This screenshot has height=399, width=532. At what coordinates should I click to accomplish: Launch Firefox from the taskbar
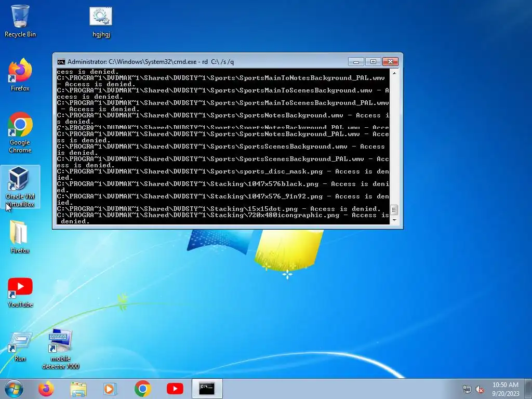tap(46, 389)
